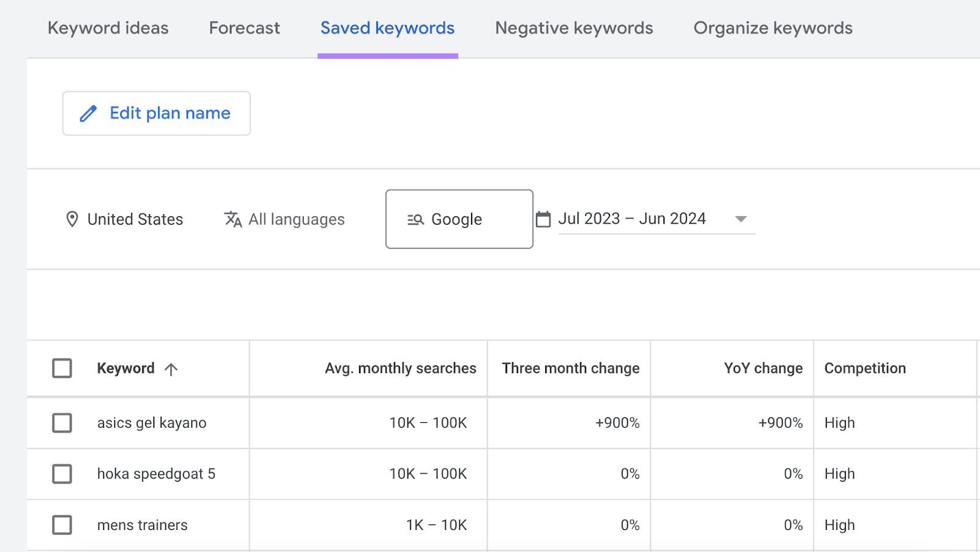Tick the mens trainers row checkbox
Screen dimensions: 980x552
point(62,525)
